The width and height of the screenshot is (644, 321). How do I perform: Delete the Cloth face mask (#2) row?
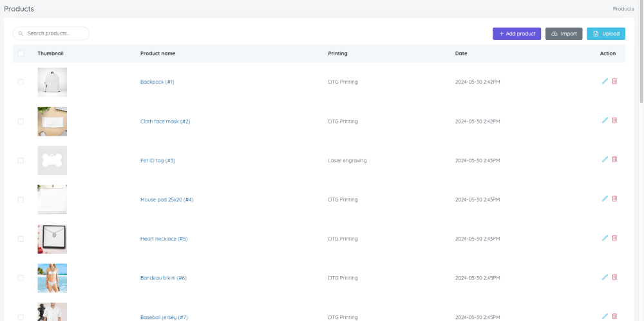[614, 120]
